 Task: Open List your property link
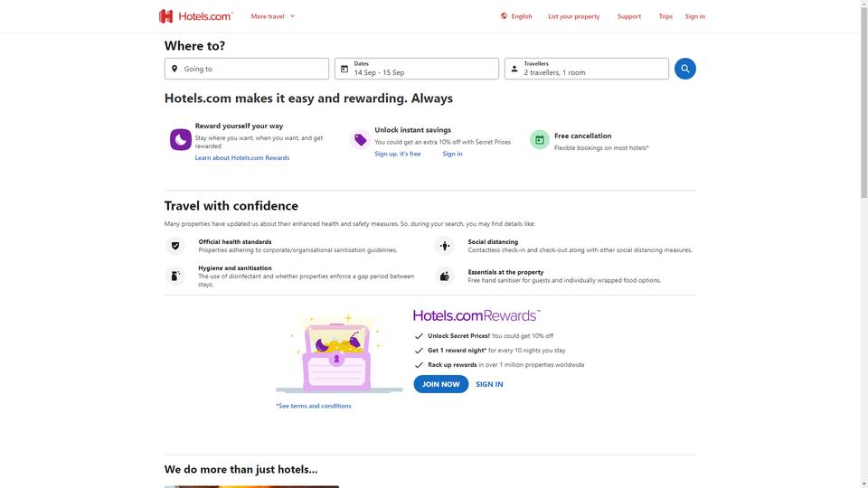pos(573,16)
